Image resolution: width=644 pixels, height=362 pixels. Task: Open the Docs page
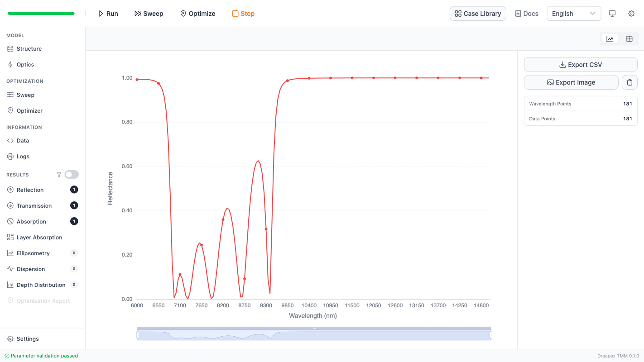[526, 14]
